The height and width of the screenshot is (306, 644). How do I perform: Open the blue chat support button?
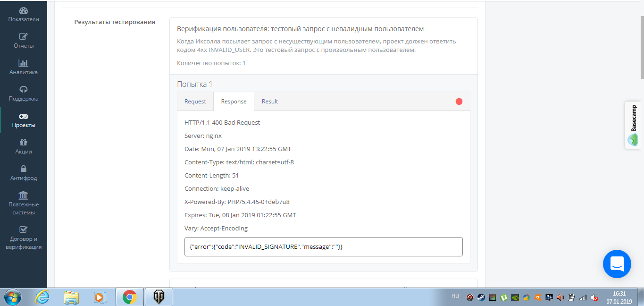[x=617, y=264]
